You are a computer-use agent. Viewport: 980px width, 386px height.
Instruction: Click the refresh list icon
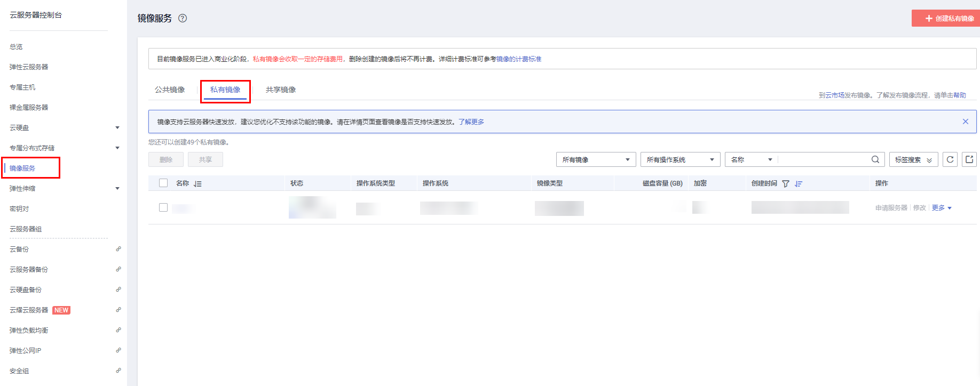click(950, 159)
